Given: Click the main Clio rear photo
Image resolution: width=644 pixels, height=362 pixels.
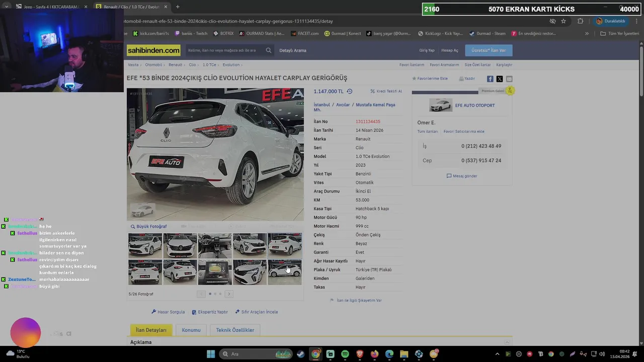Looking at the screenshot, I should 215,154.
